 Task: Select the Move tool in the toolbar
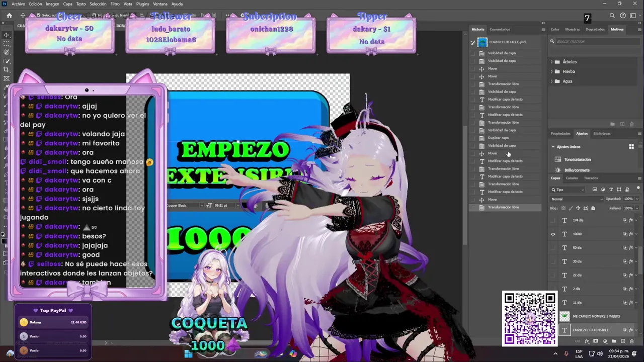7,35
